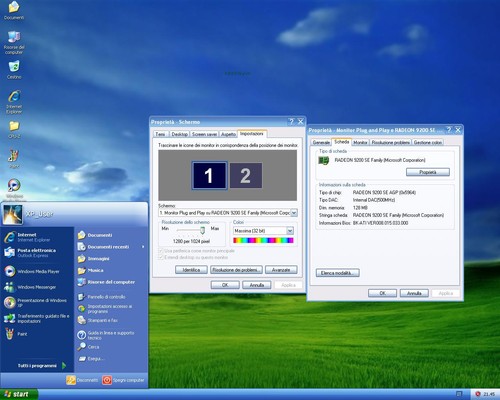Click the screen resolution slider handle
Viewport: 500px width, 400px height.
[x=202, y=230]
